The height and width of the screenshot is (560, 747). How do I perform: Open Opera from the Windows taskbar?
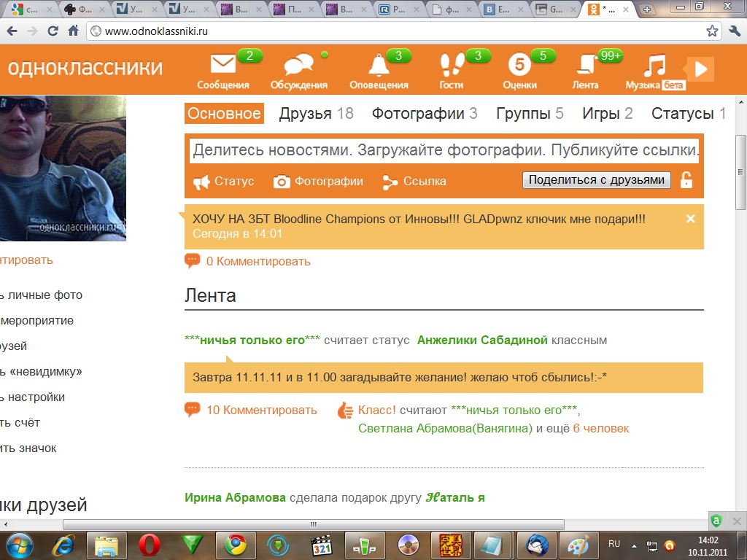point(150,545)
